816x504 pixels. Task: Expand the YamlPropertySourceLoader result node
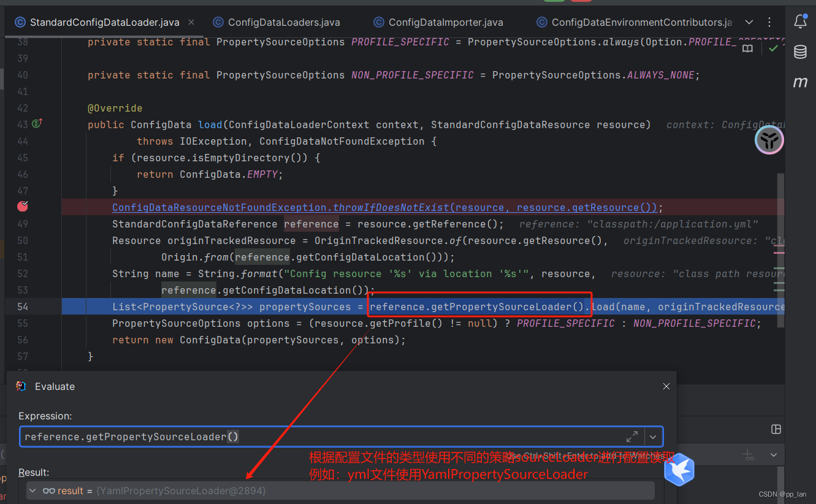click(32, 491)
